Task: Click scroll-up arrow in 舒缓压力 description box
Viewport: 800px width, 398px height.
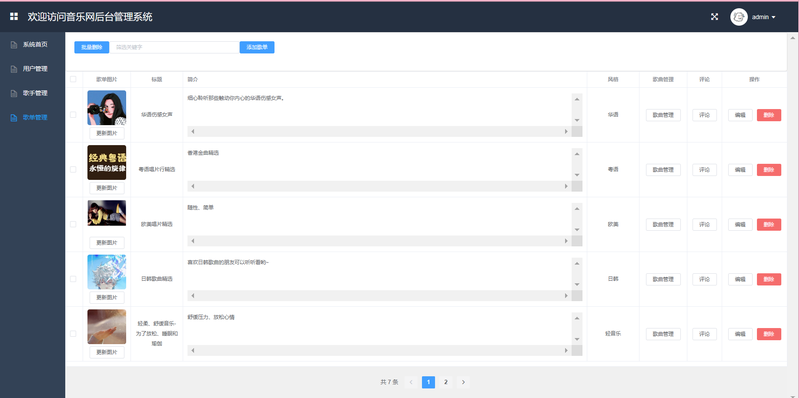Action: (x=577, y=317)
